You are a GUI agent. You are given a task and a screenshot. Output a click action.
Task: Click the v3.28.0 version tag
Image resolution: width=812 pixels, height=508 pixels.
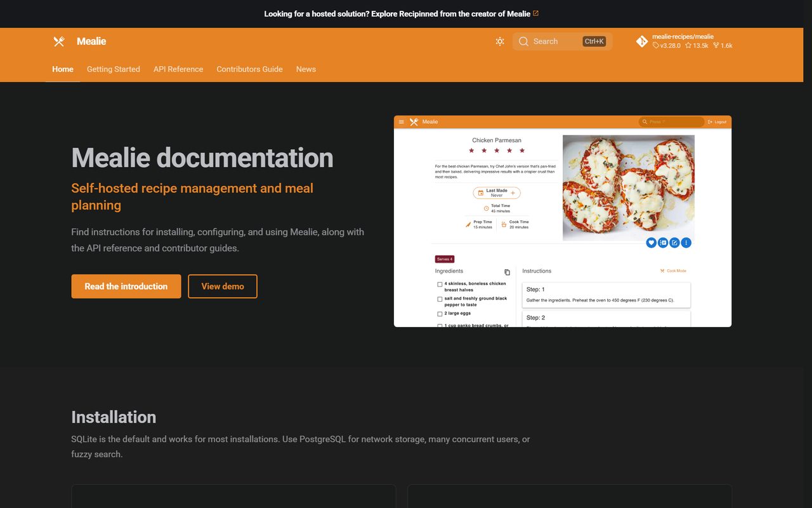tap(667, 46)
